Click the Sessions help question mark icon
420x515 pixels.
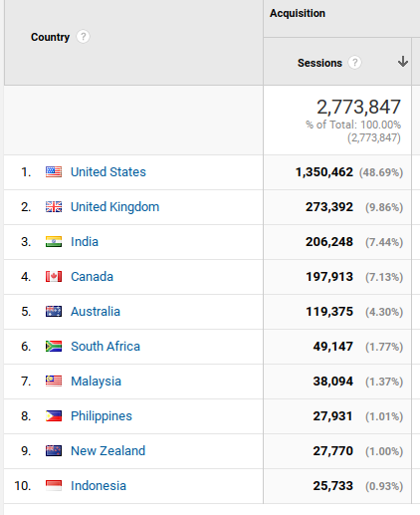coord(354,63)
